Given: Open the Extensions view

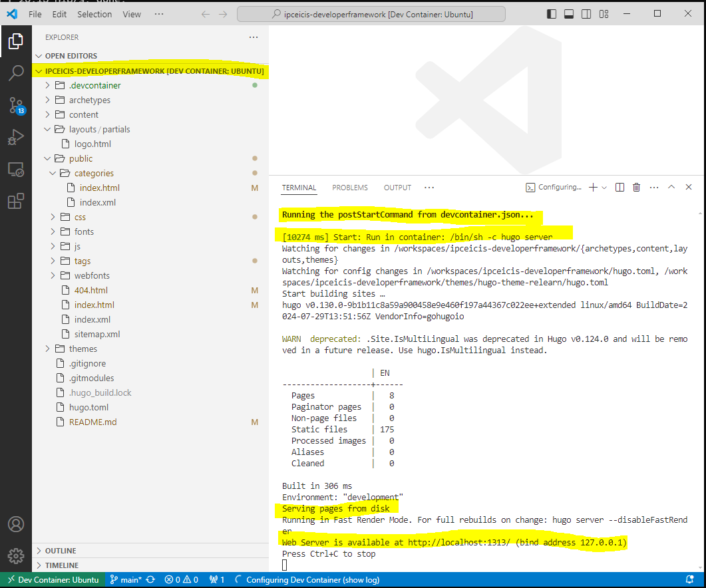Looking at the screenshot, I should pyautogui.click(x=16, y=202).
